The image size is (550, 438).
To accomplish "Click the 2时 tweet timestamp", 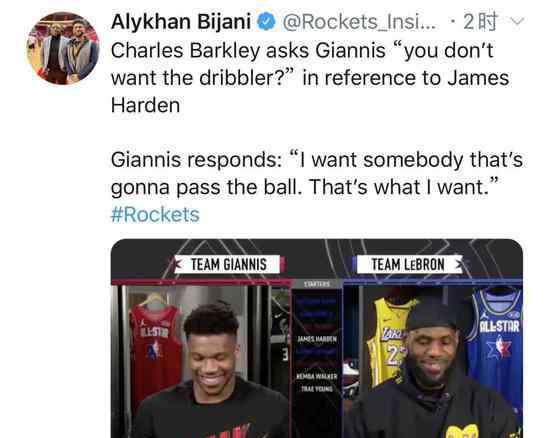I will click(x=479, y=22).
